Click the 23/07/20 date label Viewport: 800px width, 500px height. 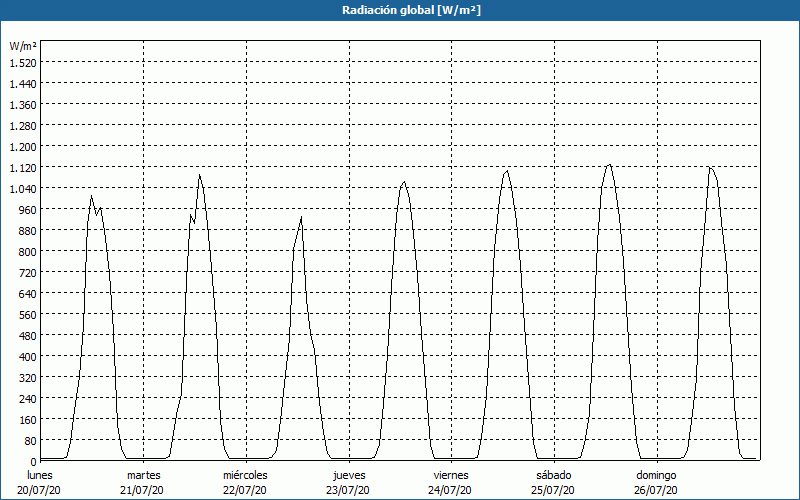[348, 490]
